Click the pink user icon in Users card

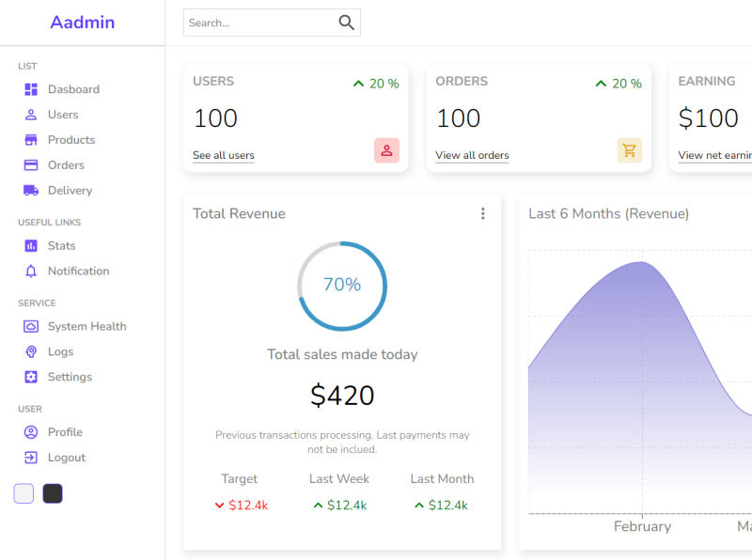pos(386,150)
